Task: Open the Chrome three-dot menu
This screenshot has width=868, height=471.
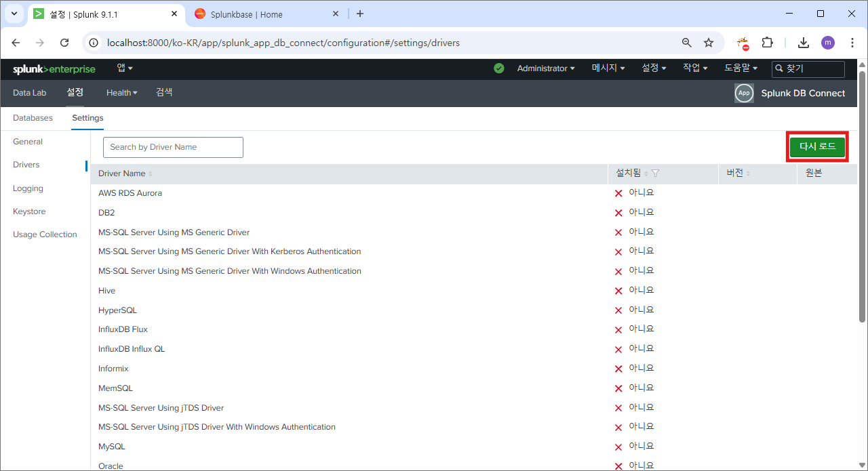Action: click(x=852, y=43)
